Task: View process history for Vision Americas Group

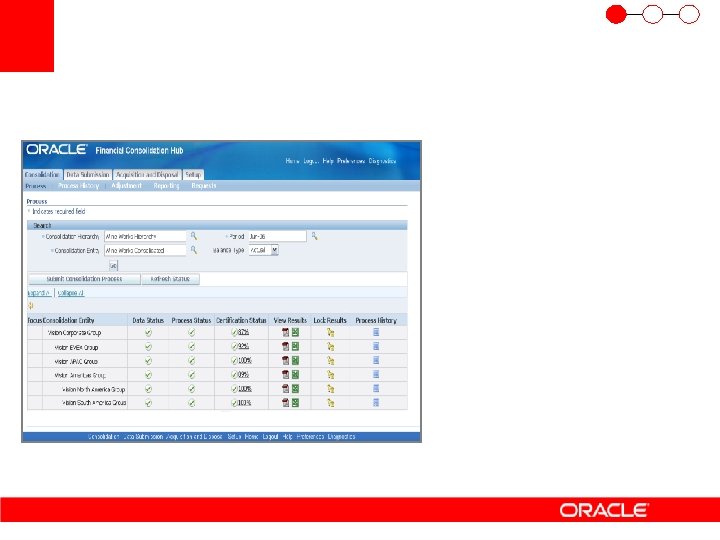Action: (376, 374)
